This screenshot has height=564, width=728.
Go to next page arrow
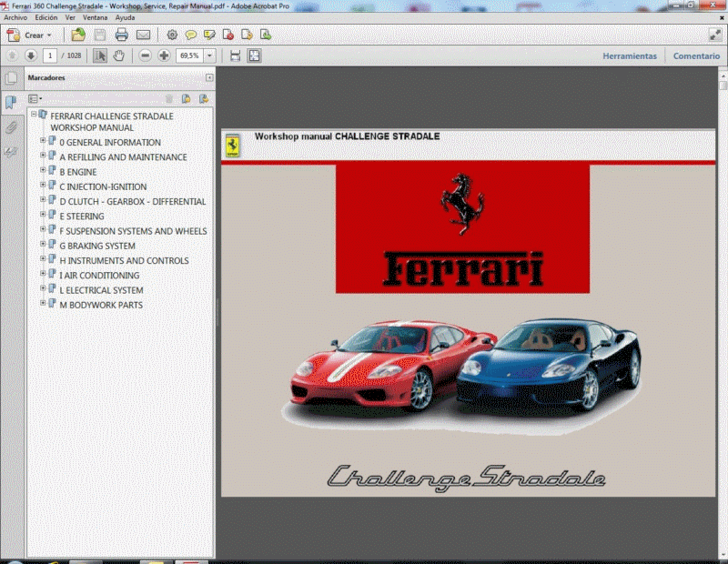point(31,55)
